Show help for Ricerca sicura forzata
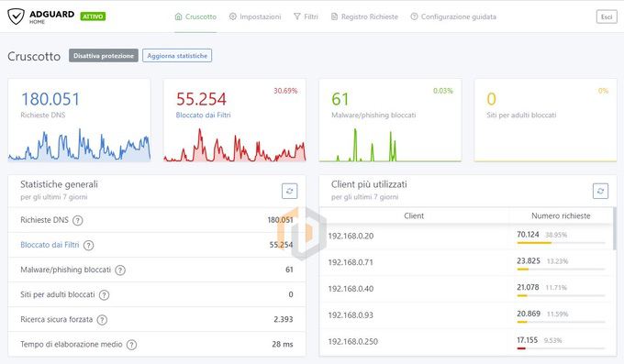The width and height of the screenshot is (624, 364). 102,320
